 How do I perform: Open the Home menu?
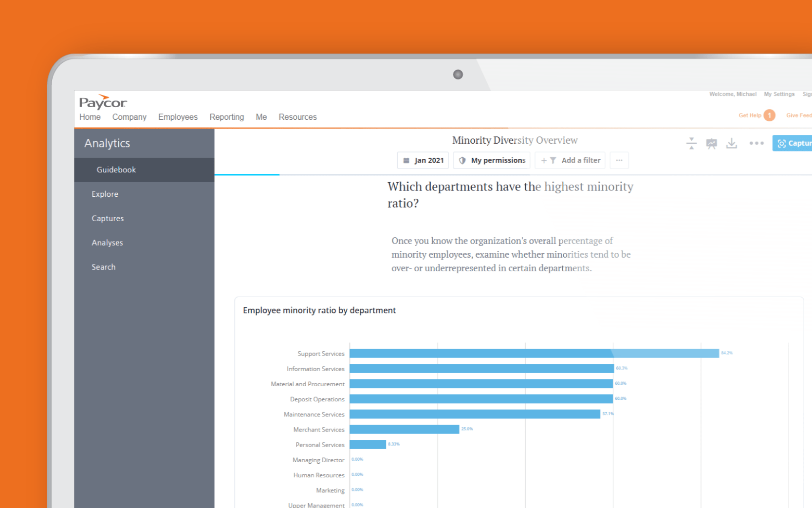90,117
